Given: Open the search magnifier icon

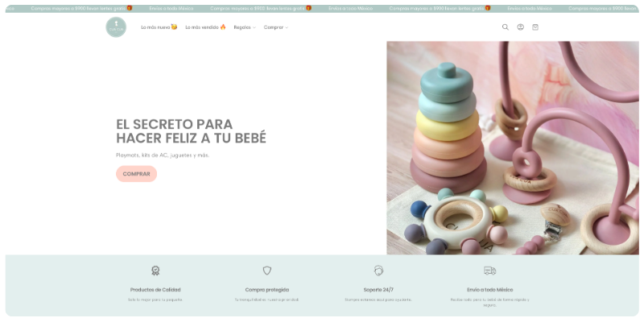Looking at the screenshot, I should 506,27.
